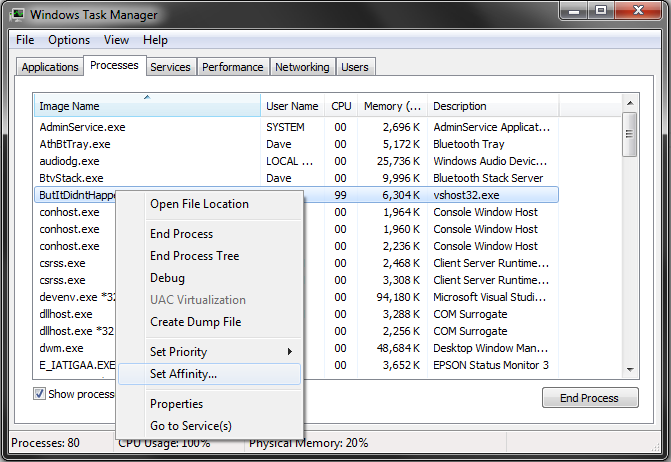Screen dimensions: 671x462
Task: Select the dllhost.exe *32 process
Action: (x=77, y=331)
